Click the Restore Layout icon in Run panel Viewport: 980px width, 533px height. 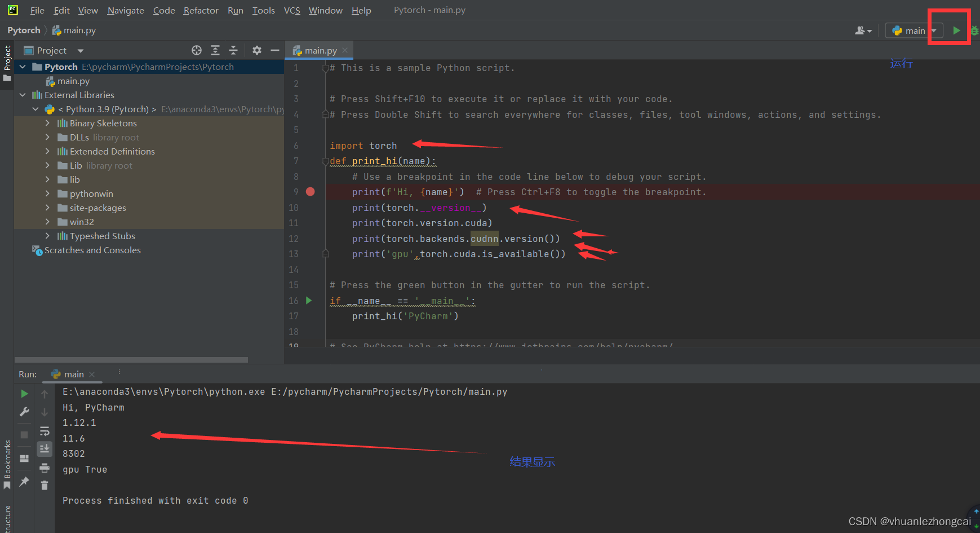click(x=24, y=459)
